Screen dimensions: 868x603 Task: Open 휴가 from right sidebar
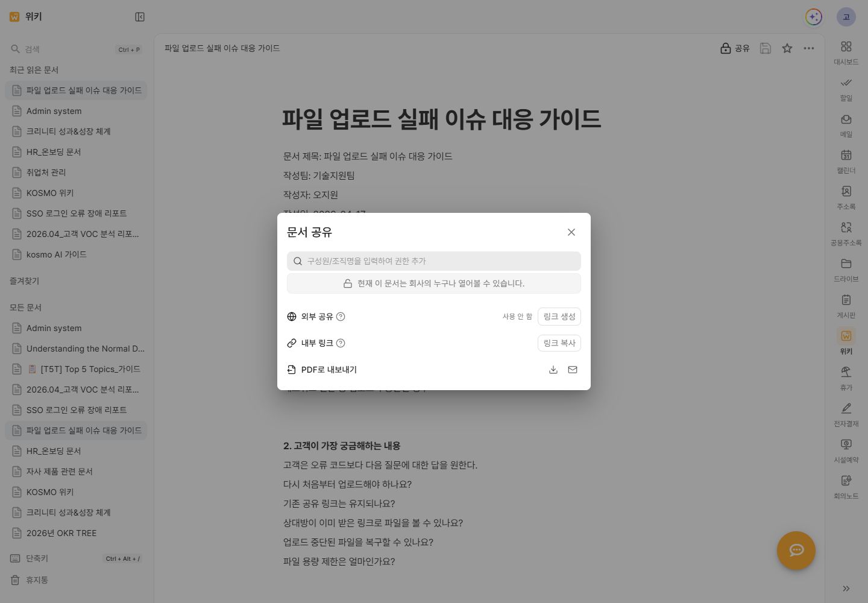pos(846,378)
